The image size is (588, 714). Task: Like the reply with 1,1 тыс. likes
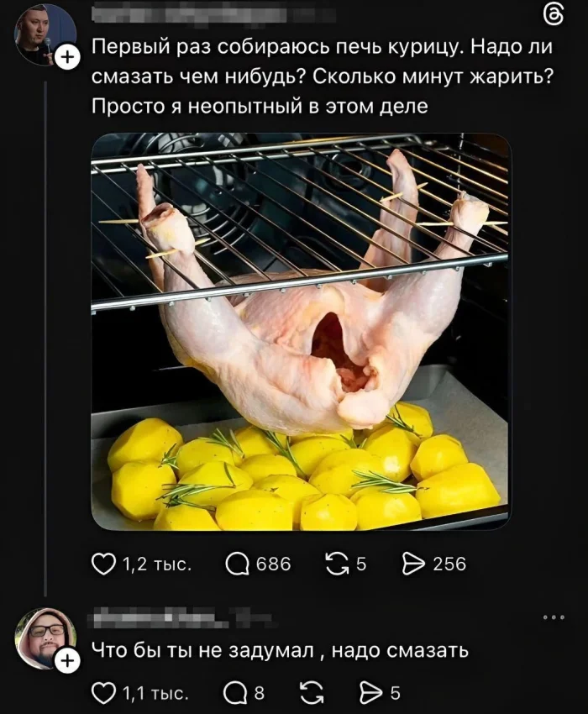[x=103, y=693]
